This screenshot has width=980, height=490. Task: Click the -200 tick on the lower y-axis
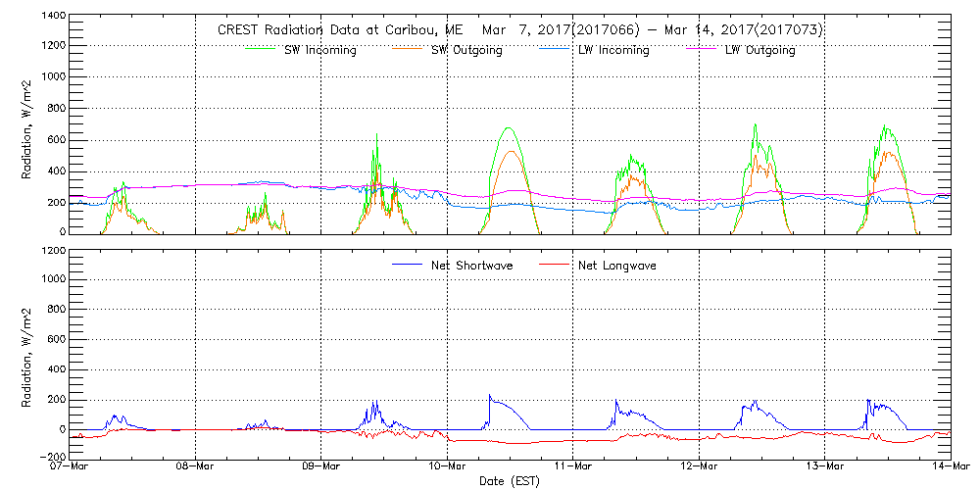(x=51, y=457)
